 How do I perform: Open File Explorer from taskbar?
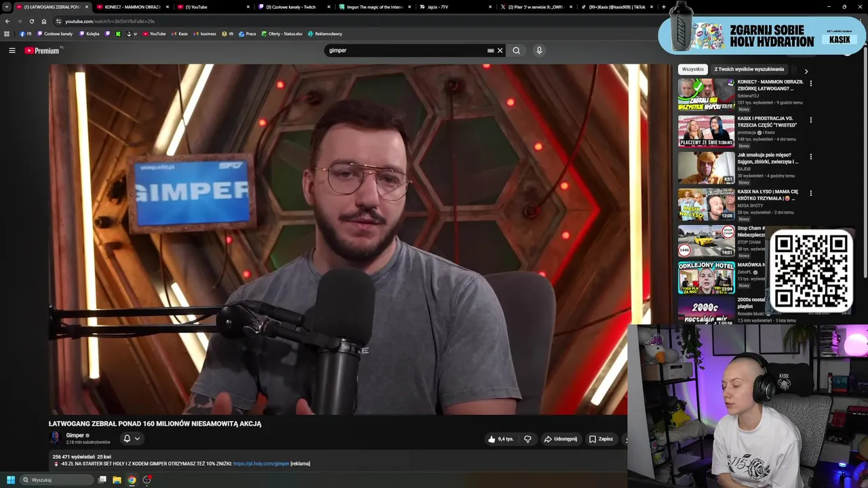coord(117,480)
